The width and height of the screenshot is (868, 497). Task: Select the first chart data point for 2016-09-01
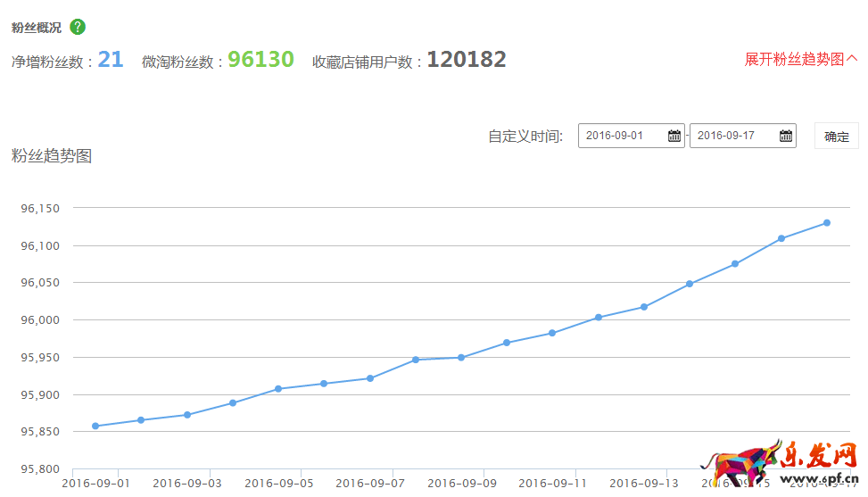pos(95,426)
